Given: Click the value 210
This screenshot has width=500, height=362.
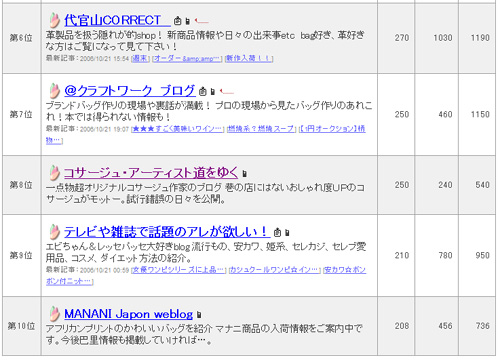Looking at the screenshot, I should pyautogui.click(x=402, y=256).
